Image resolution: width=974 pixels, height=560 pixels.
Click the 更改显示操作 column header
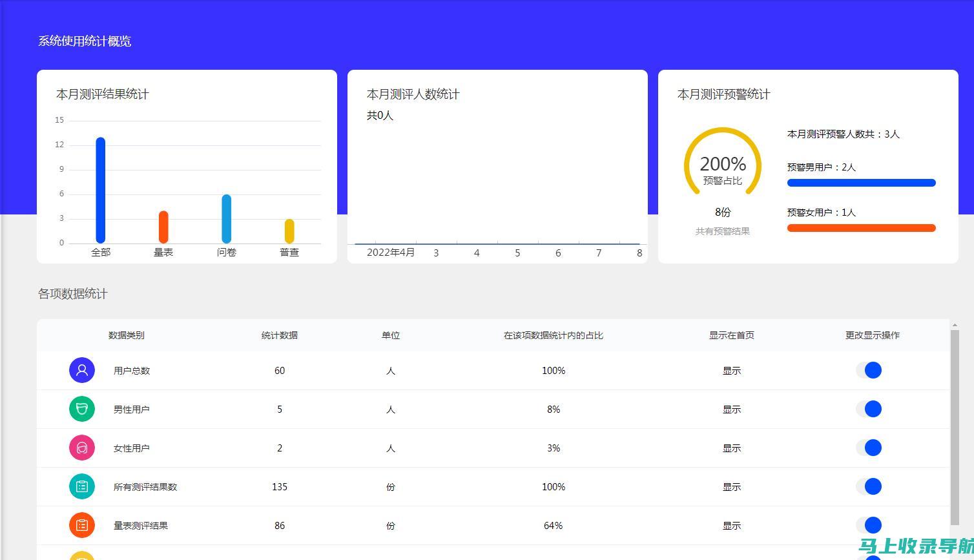click(x=873, y=335)
